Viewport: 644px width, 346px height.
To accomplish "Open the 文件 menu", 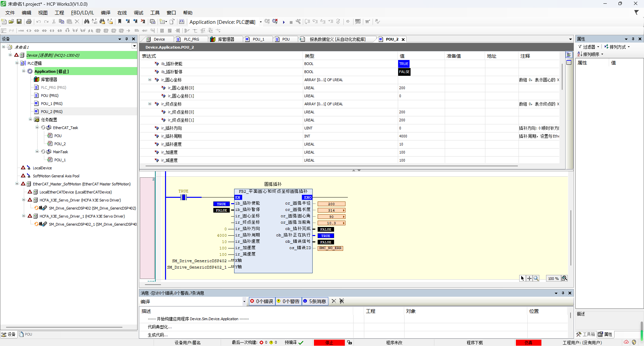I will (10, 13).
